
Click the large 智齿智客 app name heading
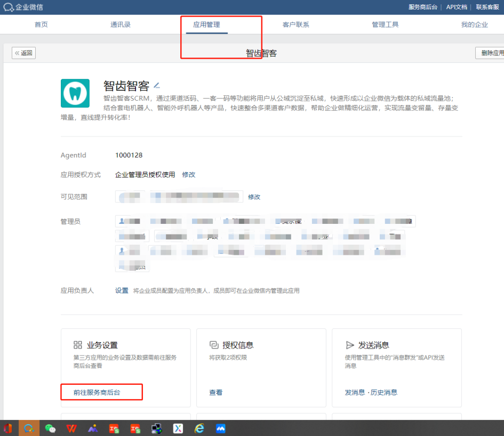coord(126,86)
